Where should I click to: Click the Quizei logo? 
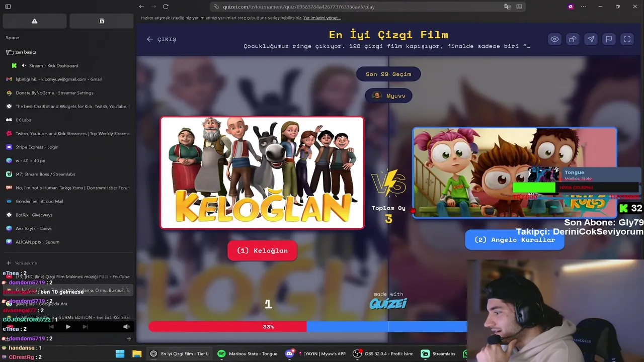point(388,303)
